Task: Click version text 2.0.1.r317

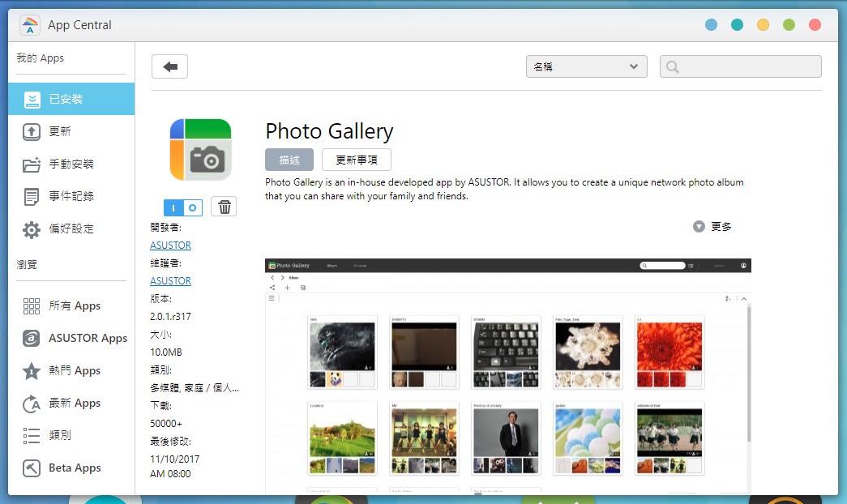Action: coord(171,317)
